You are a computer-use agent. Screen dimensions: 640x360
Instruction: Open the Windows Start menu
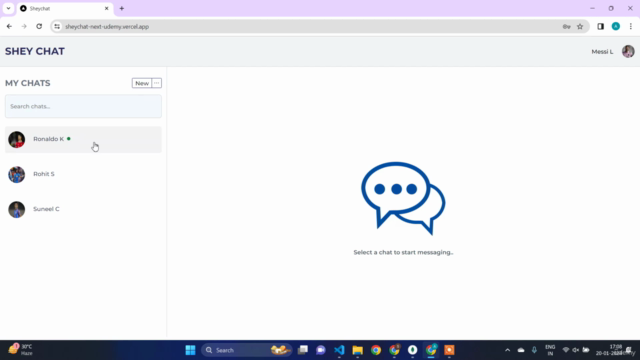tap(190, 350)
